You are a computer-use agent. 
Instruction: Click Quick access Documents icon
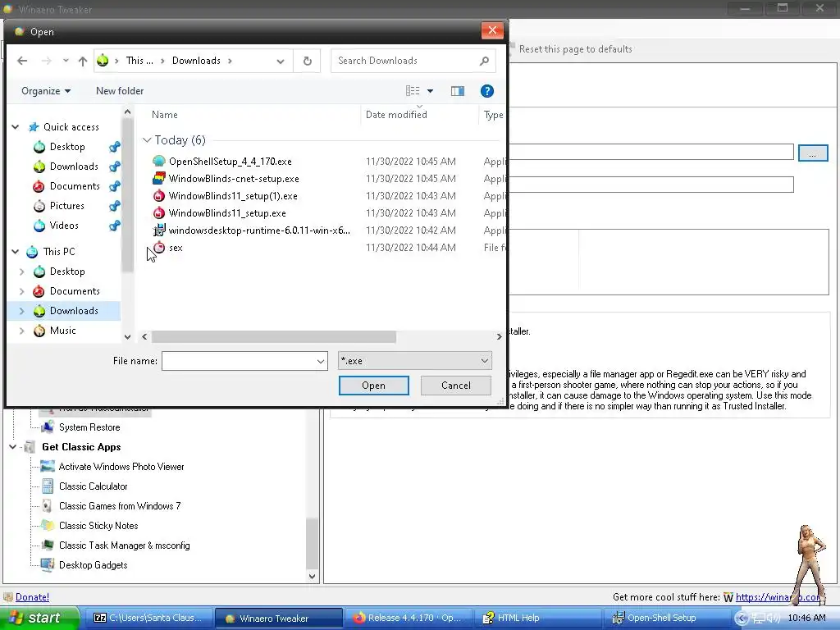(39, 186)
